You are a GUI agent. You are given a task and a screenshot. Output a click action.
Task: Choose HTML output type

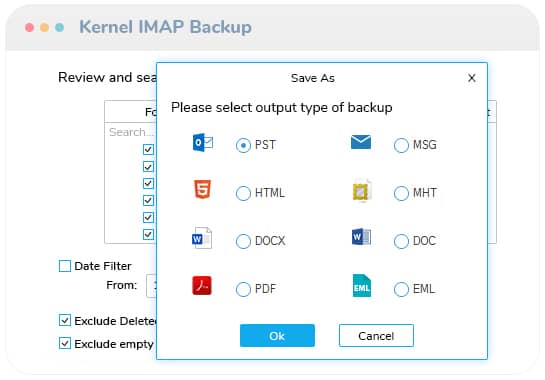point(243,193)
